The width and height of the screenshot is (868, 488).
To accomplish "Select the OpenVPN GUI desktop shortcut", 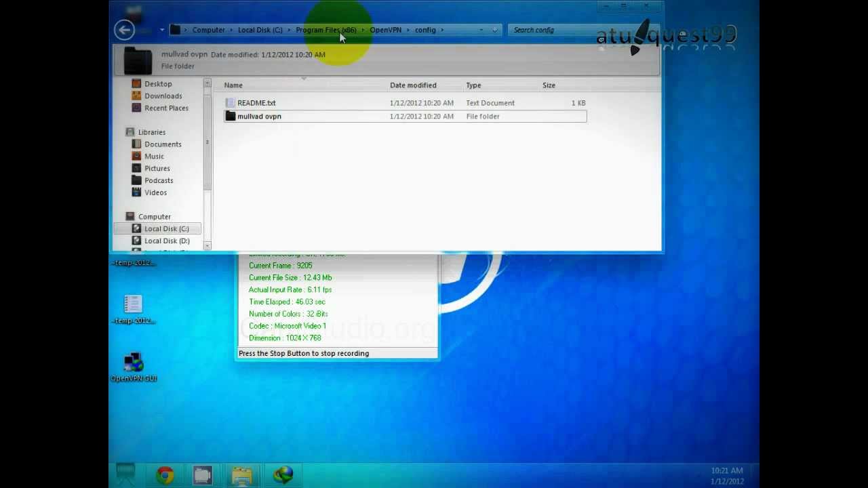I will (134, 368).
